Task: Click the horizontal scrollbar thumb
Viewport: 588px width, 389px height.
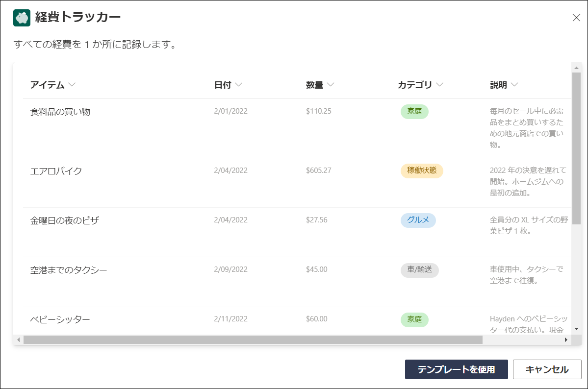Action: (253, 340)
